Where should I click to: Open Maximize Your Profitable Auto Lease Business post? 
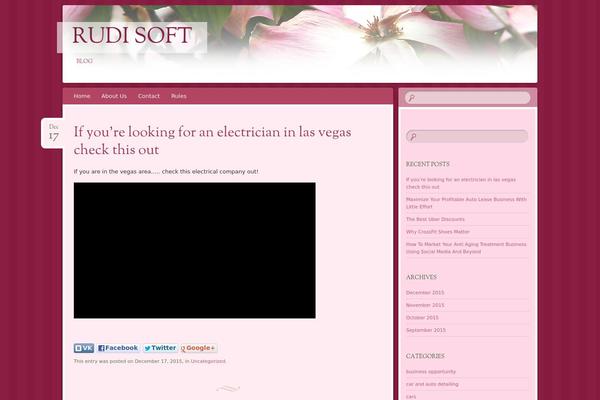[466, 203]
